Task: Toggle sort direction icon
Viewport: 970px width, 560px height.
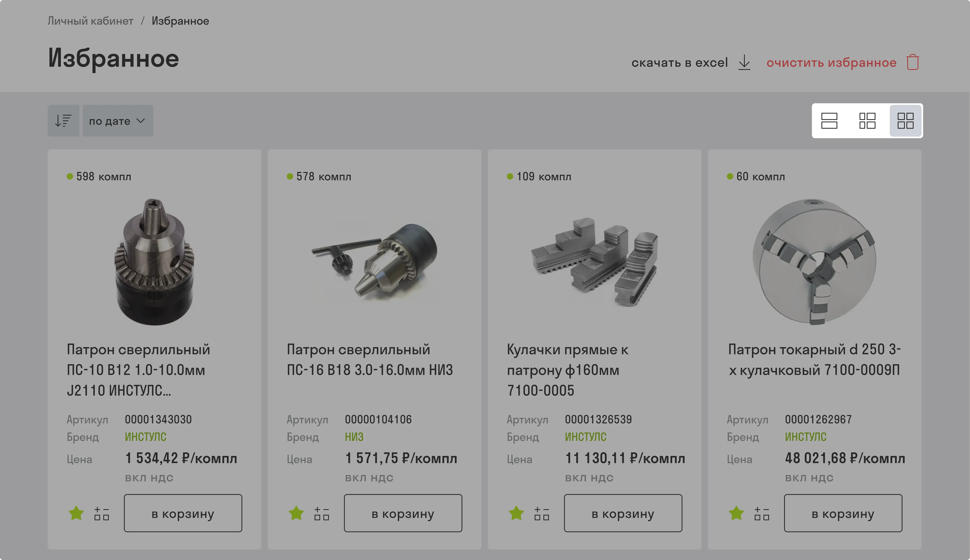Action: coord(64,121)
